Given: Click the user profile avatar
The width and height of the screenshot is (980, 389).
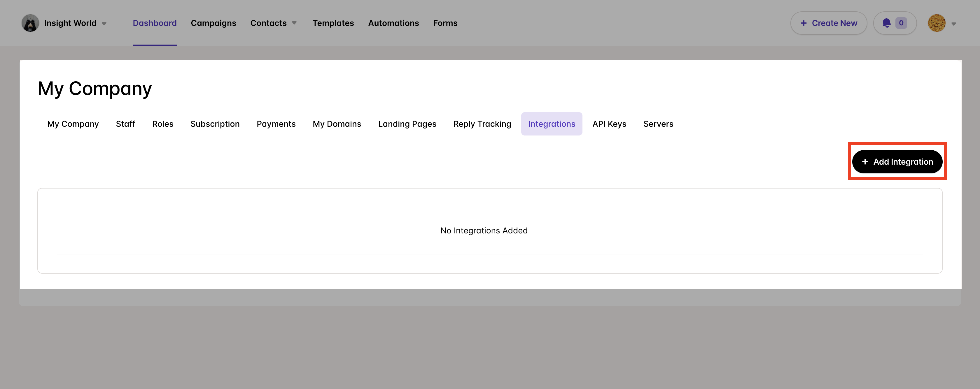Looking at the screenshot, I should [937, 23].
